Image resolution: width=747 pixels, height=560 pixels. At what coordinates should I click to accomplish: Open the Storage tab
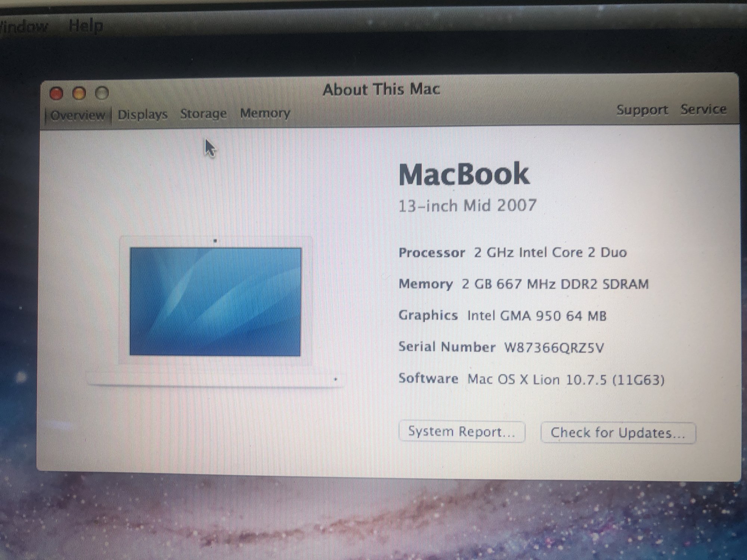[x=203, y=113]
